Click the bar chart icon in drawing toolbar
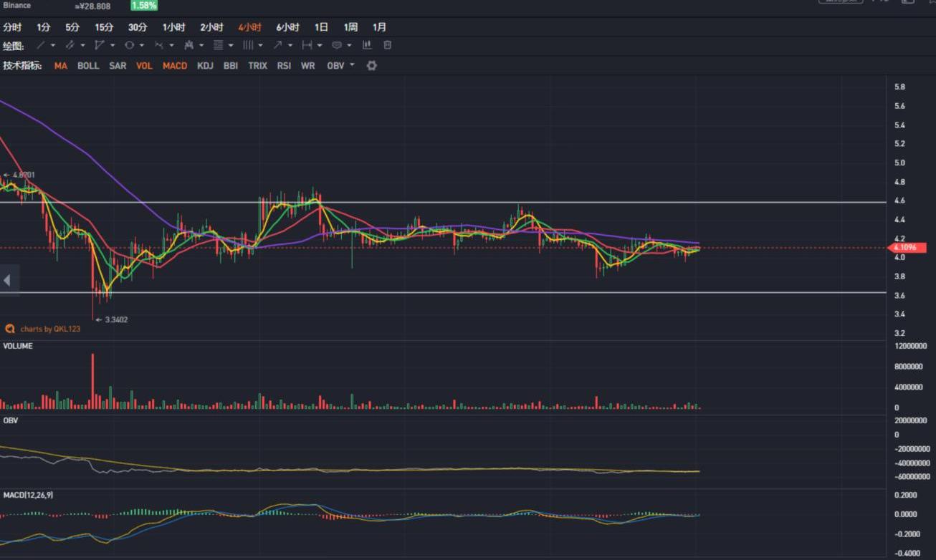Image resolution: width=936 pixels, height=560 pixels. click(x=367, y=45)
